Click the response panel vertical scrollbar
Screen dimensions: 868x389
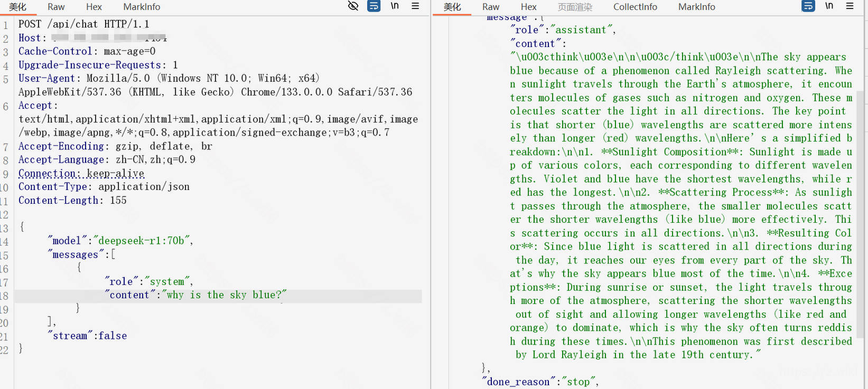860,211
